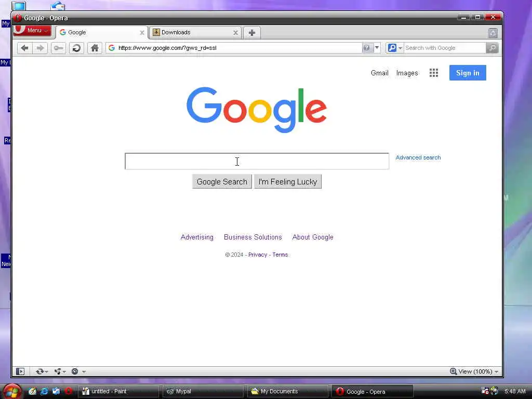The image size is (532, 399).
Task: Switch to the Google tab
Action: (x=102, y=33)
